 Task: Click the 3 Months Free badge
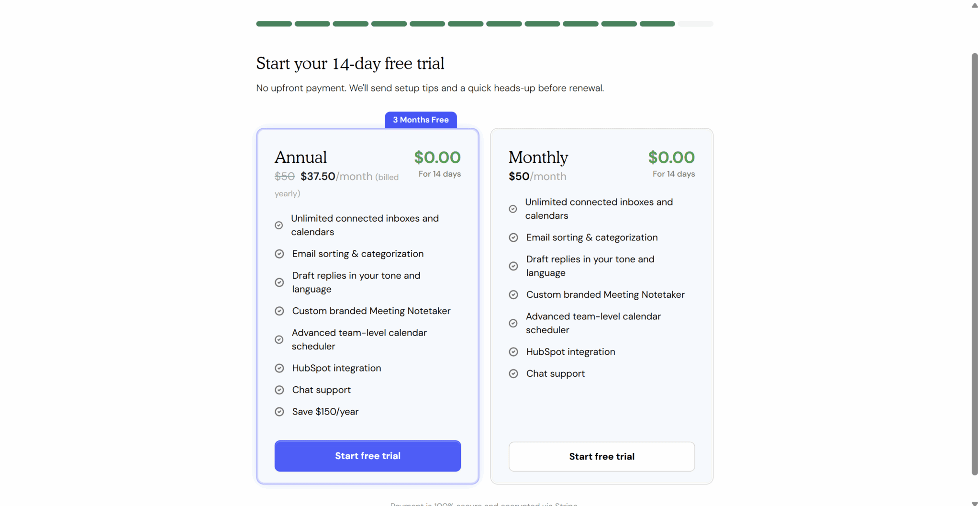421,120
